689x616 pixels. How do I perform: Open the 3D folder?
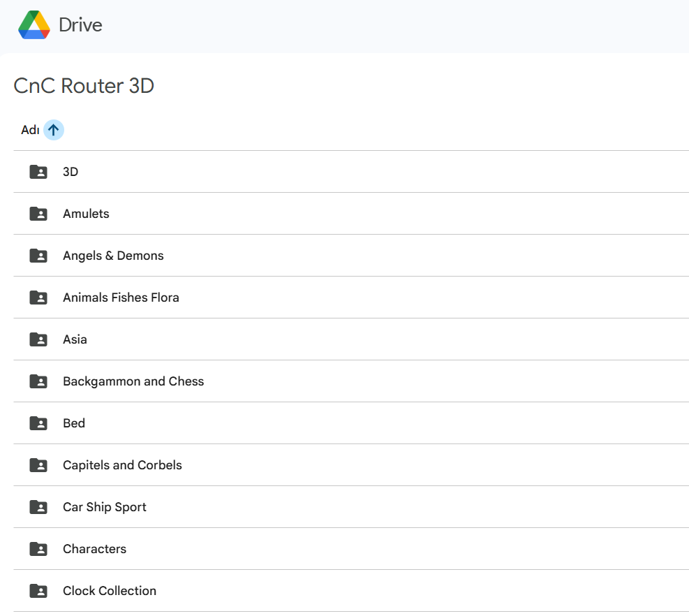click(x=71, y=172)
